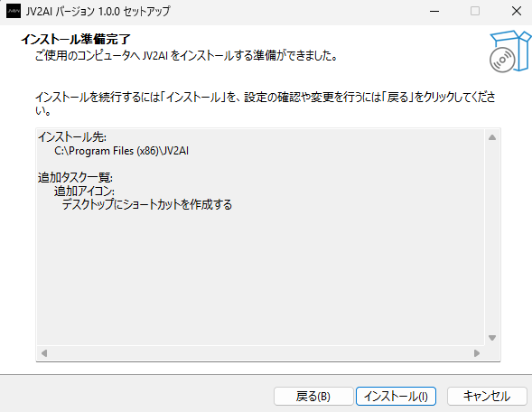The image size is (532, 412).
Task: Click the インストール準備完了 heading
Action: tap(76, 40)
